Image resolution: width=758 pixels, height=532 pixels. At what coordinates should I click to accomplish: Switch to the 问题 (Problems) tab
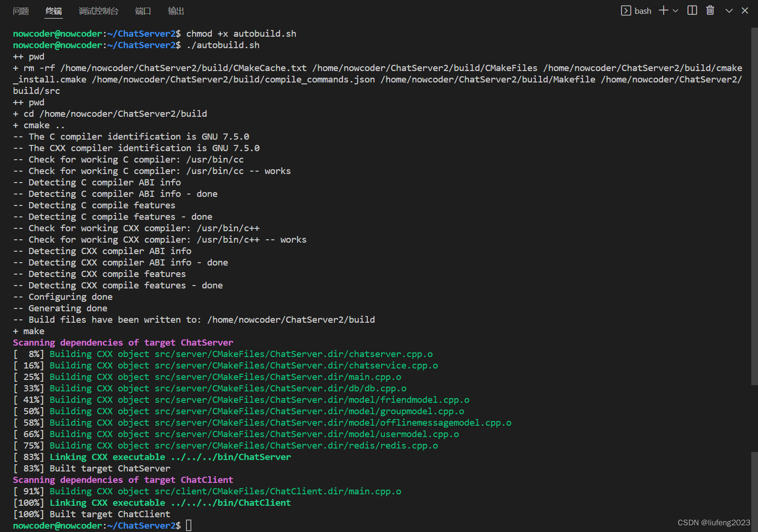click(21, 11)
